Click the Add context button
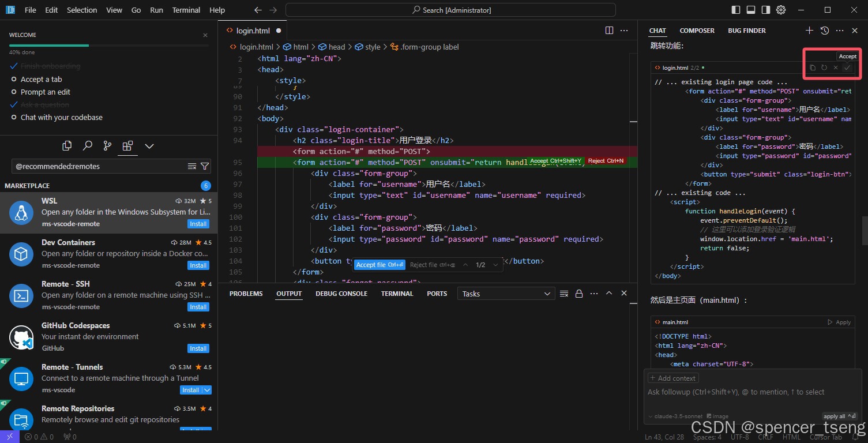 (673, 378)
